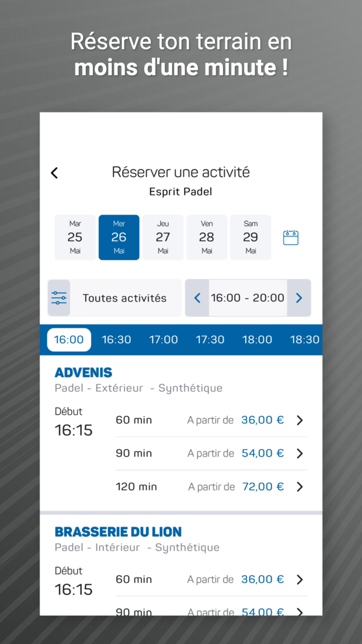Select Friday 28 May date
The image size is (362, 644).
207,237
